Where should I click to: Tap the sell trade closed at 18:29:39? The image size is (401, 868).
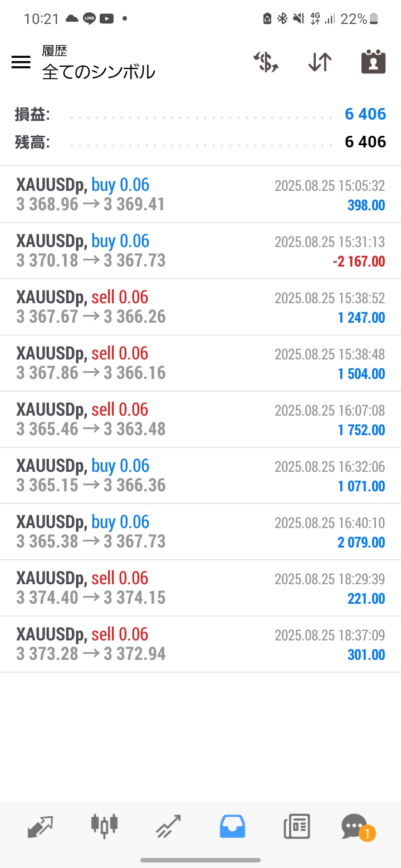(x=200, y=588)
